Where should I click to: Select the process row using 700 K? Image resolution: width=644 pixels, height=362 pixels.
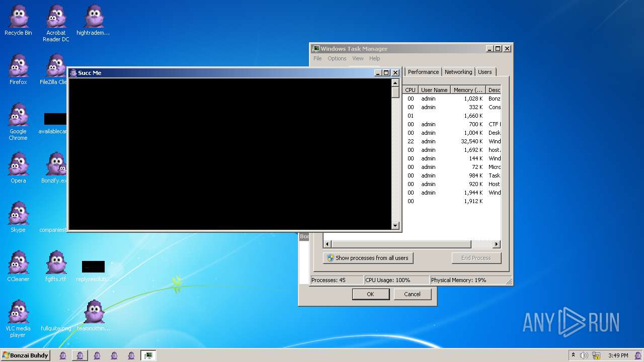452,124
